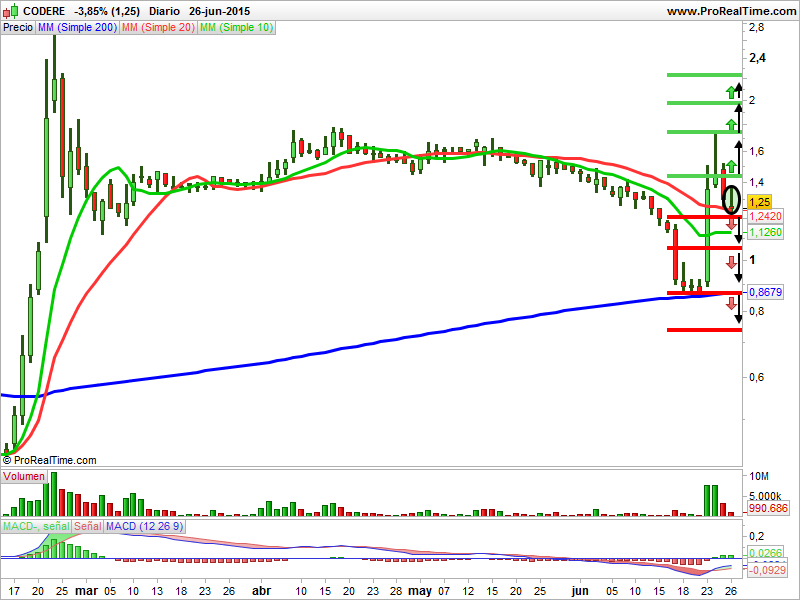The height and width of the screenshot is (600, 800).
Task: Click the yellow 1,25 last-price tag
Action: click(x=758, y=202)
